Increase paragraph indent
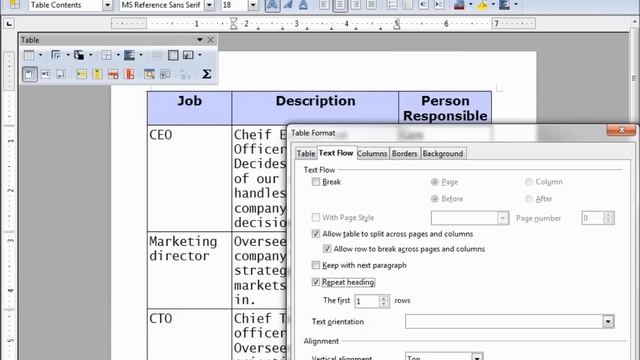 [439, 5]
